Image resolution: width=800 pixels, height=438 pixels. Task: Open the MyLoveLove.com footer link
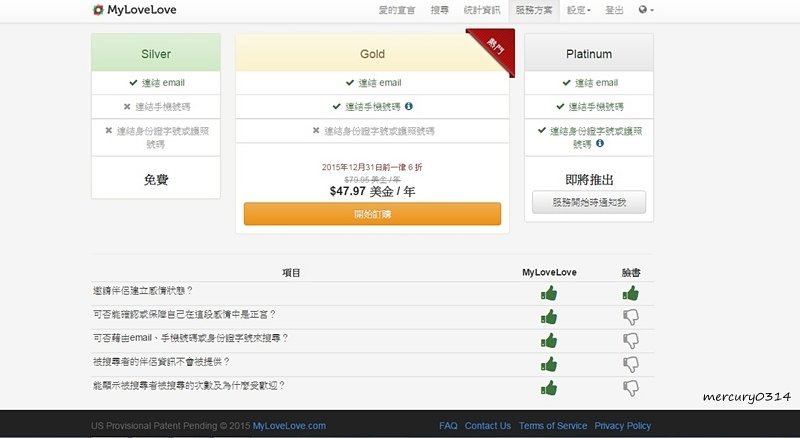(x=289, y=426)
